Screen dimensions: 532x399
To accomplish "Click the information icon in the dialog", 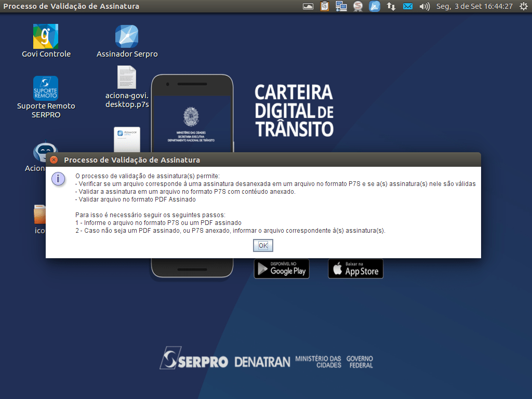I will click(x=58, y=179).
